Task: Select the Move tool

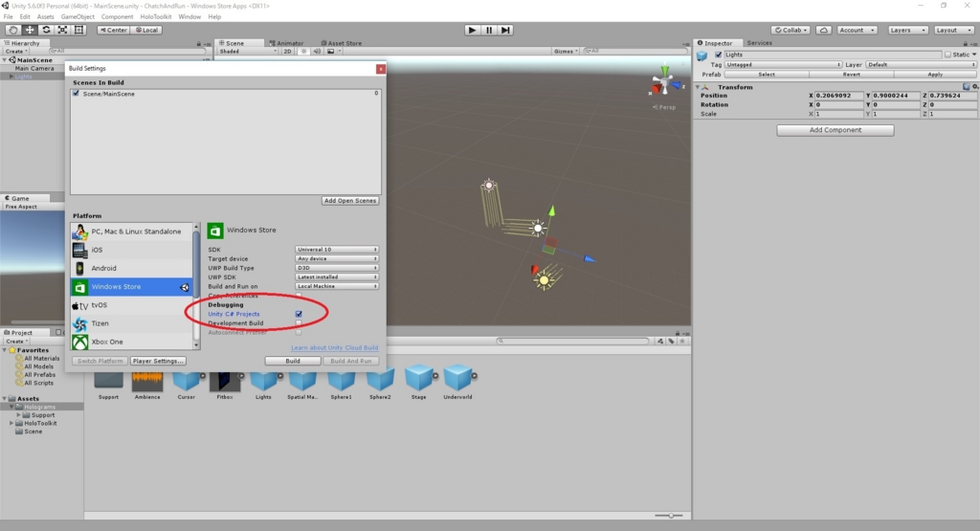Action: click(x=30, y=30)
